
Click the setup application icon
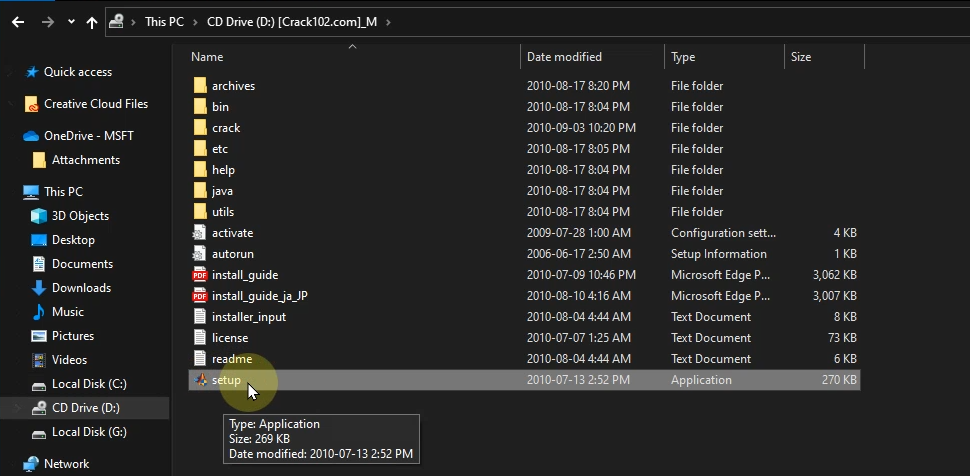click(200, 380)
